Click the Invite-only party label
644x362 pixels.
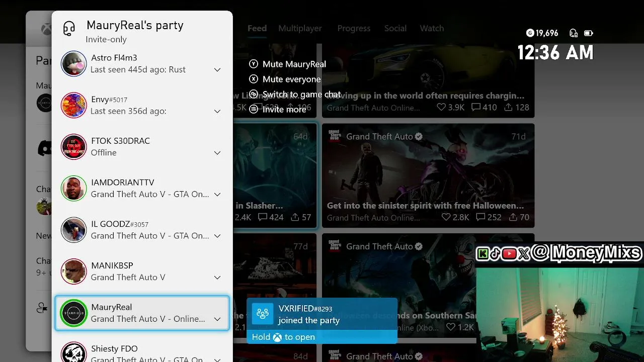click(x=106, y=39)
